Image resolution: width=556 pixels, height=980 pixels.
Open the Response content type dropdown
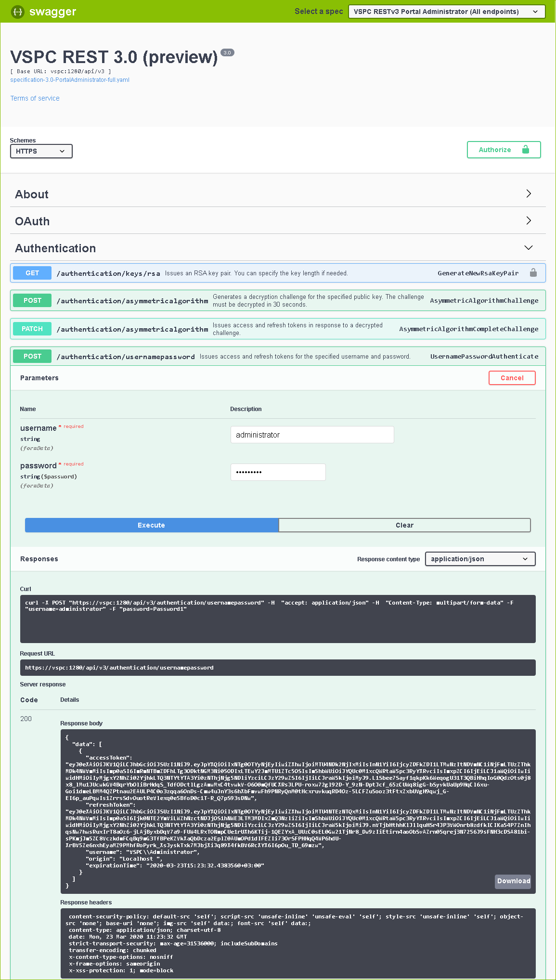coord(480,559)
